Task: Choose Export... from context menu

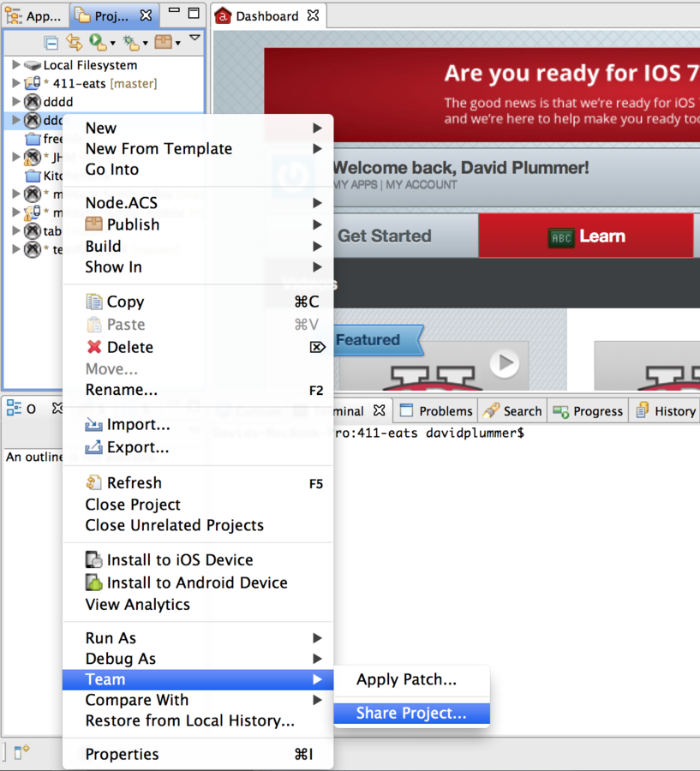Action: click(x=198, y=447)
